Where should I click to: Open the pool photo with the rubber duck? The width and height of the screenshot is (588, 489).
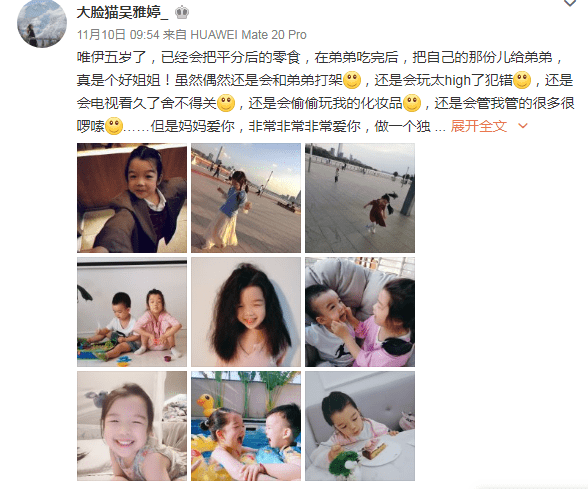coord(246,426)
